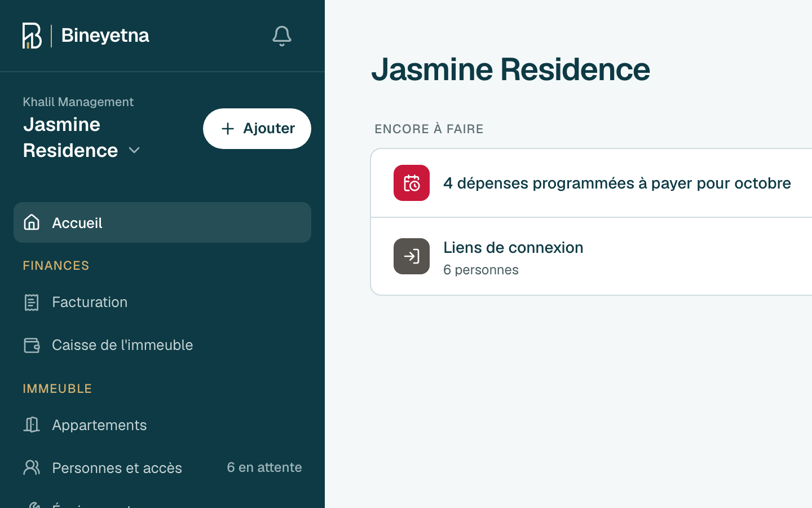Open the notifications bell
812x508 pixels.
coord(282,36)
